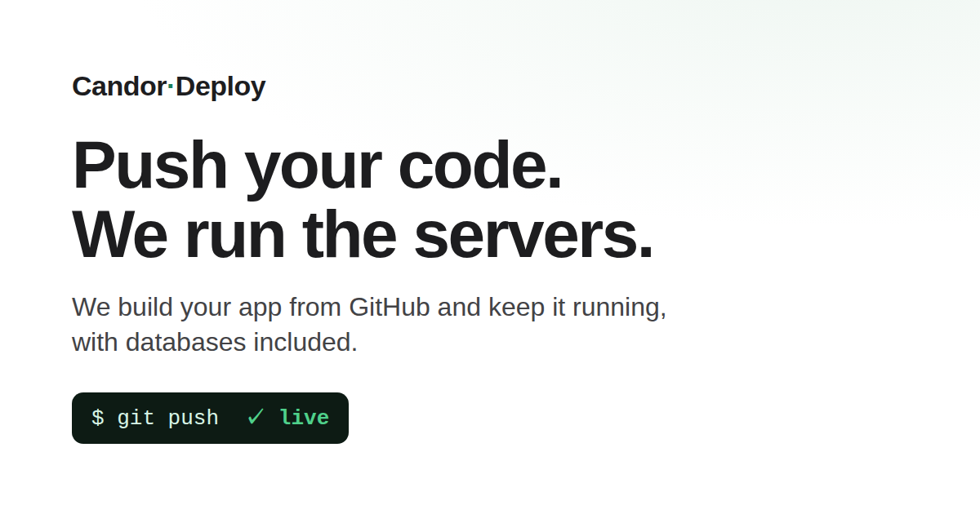Click the headline line "Push your code."
980x514 pixels.
[318, 165]
